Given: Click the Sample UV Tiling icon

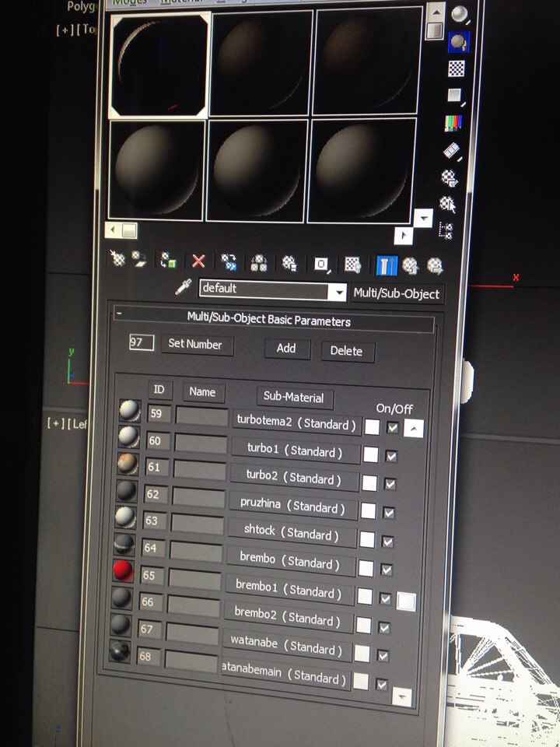Looking at the screenshot, I should coord(455,96).
